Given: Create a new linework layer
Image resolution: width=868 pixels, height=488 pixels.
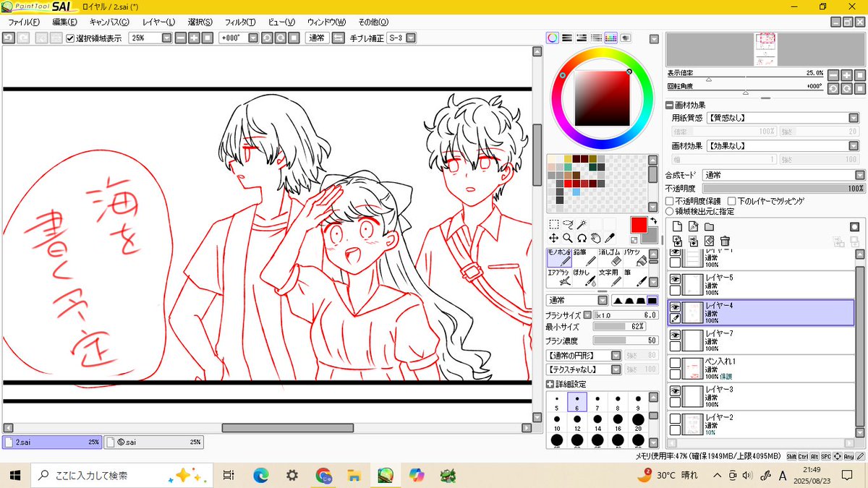Looking at the screenshot, I should point(693,226).
